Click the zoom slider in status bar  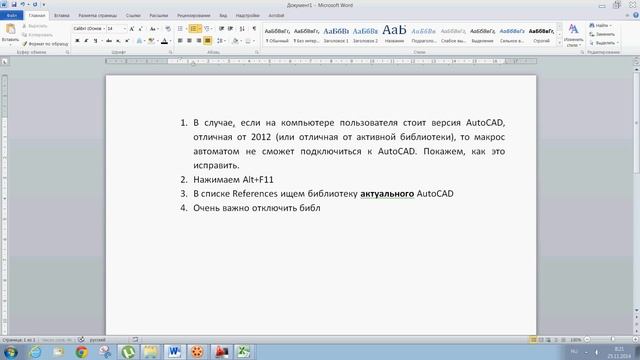[x=612, y=340]
